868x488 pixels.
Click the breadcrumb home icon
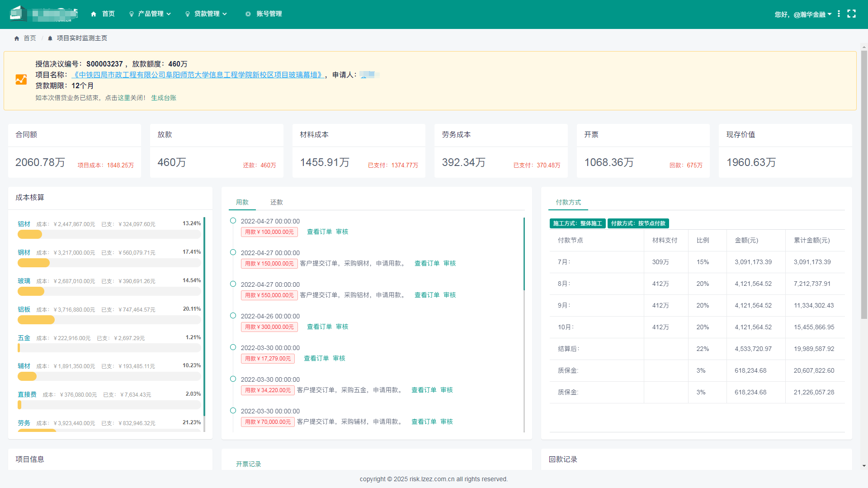[x=17, y=38]
